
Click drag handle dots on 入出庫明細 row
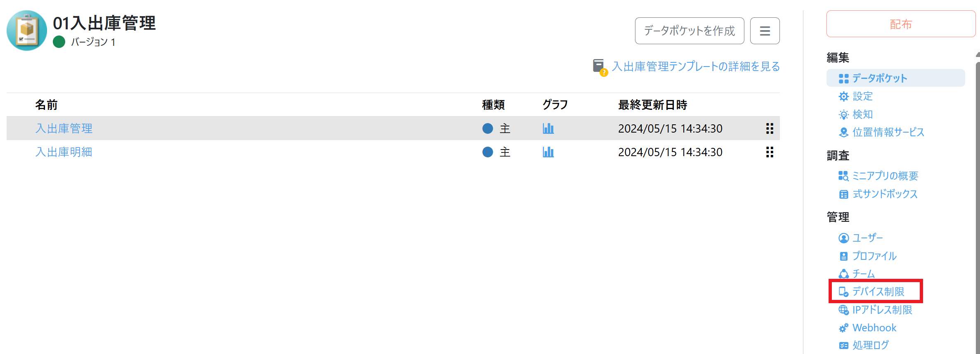coord(770,152)
